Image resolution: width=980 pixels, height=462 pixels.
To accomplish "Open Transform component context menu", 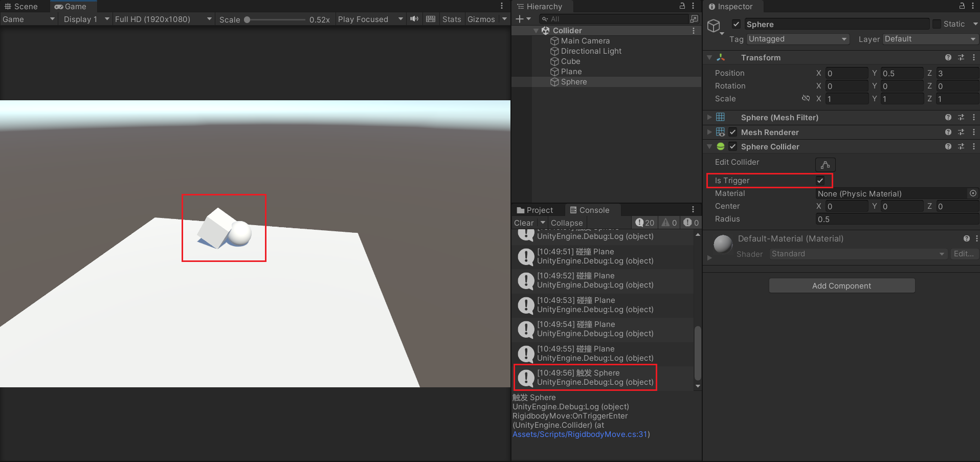I will [x=974, y=58].
